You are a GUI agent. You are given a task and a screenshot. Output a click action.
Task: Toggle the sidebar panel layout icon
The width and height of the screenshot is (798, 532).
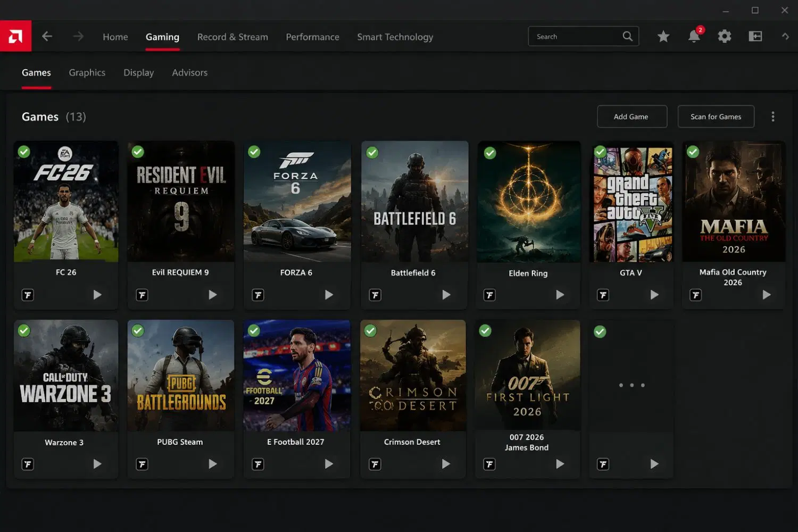coord(755,36)
